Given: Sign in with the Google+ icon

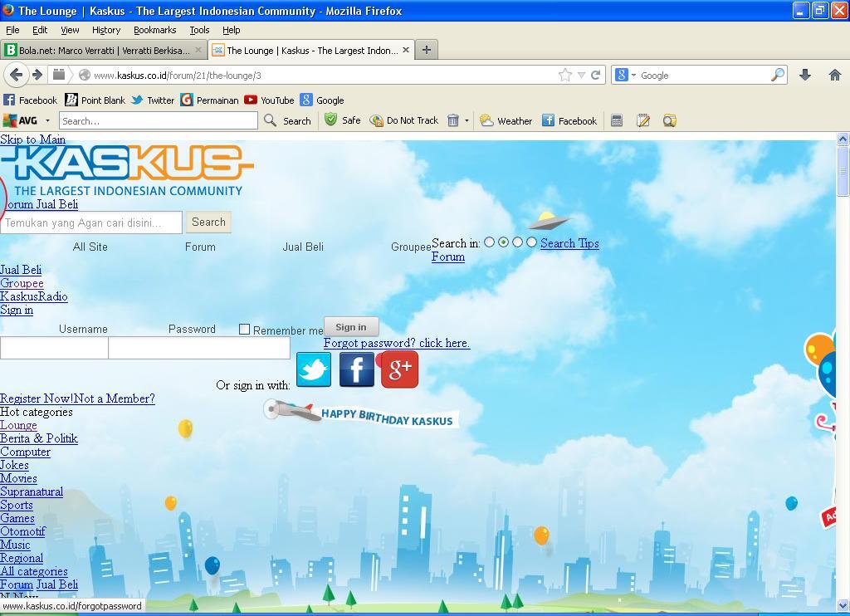Looking at the screenshot, I should point(399,369).
